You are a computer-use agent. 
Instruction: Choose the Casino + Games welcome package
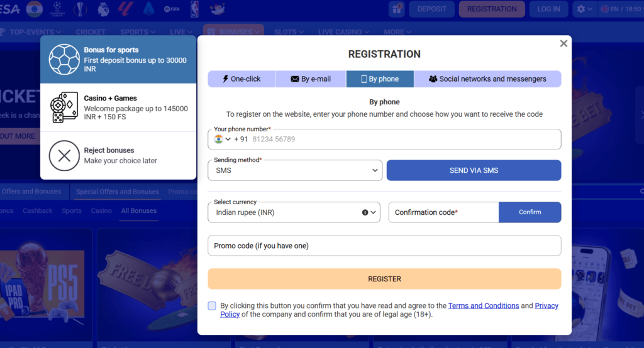(x=118, y=107)
